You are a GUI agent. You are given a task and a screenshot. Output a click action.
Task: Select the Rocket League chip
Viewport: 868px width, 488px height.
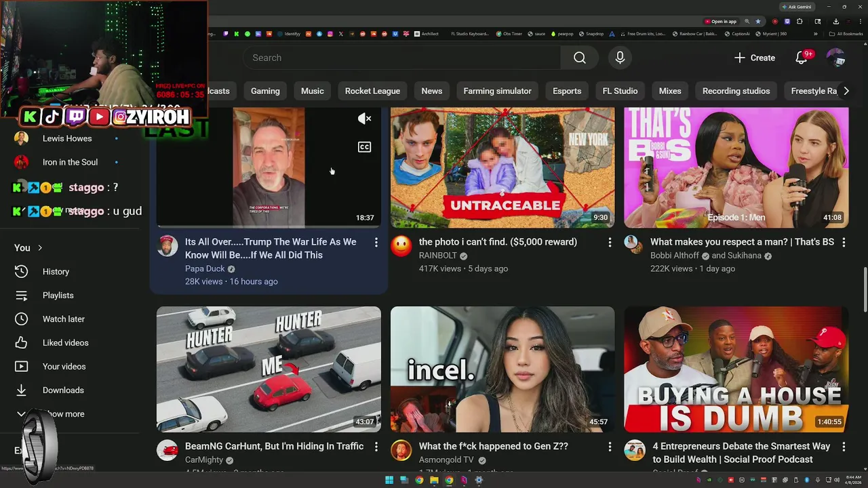pyautogui.click(x=372, y=91)
